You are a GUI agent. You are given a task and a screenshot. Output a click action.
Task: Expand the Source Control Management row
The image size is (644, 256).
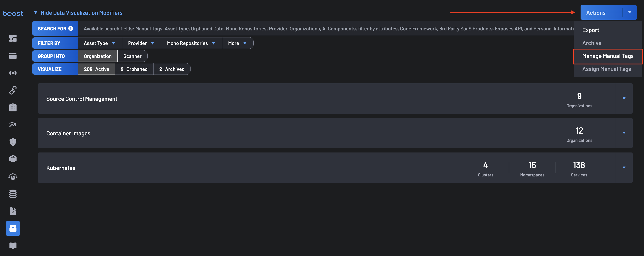pyautogui.click(x=624, y=98)
